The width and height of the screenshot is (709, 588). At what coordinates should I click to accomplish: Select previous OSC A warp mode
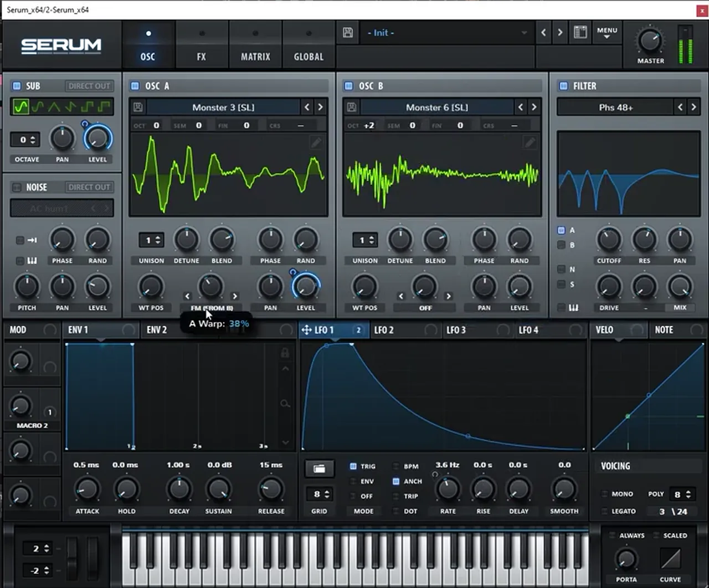point(187,296)
